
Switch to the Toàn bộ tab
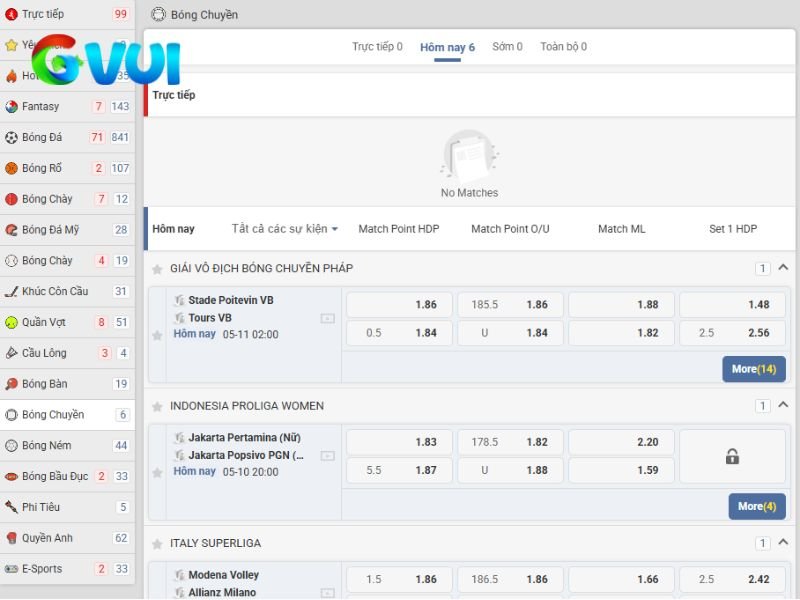click(563, 47)
